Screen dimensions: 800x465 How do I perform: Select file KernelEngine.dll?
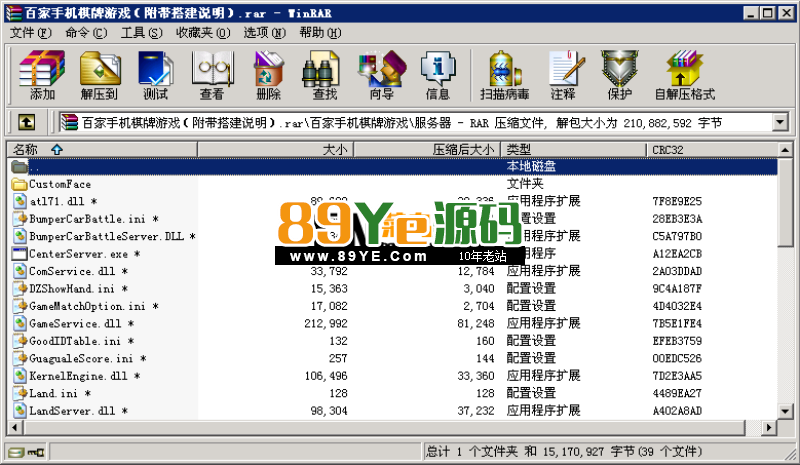point(84,376)
